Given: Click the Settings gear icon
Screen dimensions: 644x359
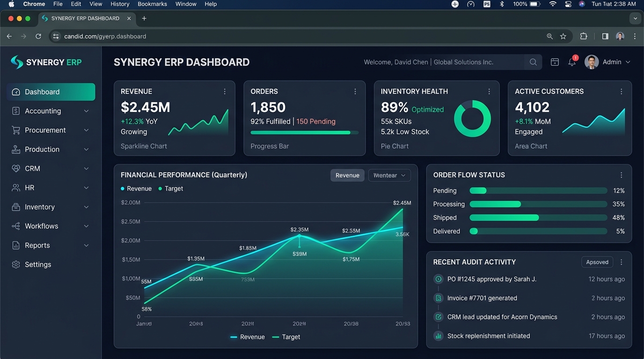Looking at the screenshot, I should [x=16, y=264].
